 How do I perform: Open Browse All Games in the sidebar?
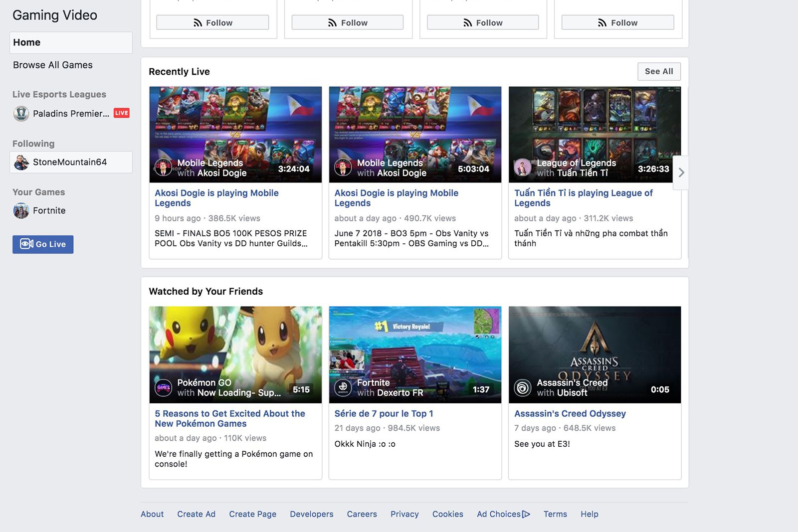tap(53, 65)
